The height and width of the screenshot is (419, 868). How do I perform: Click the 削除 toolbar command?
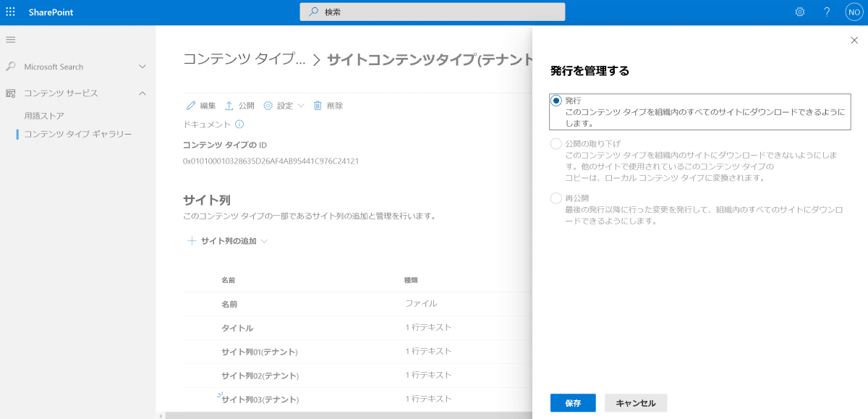tap(327, 106)
